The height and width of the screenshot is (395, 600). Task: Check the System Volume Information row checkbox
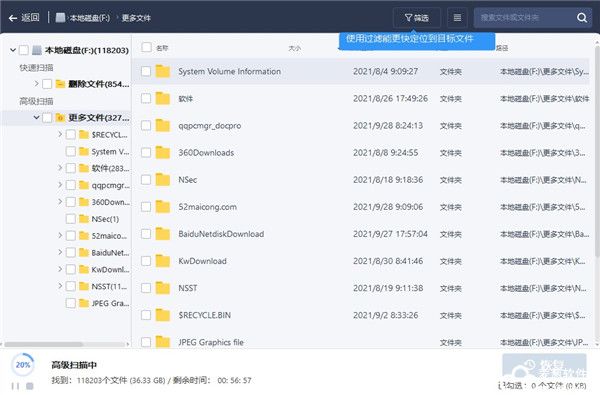(146, 71)
